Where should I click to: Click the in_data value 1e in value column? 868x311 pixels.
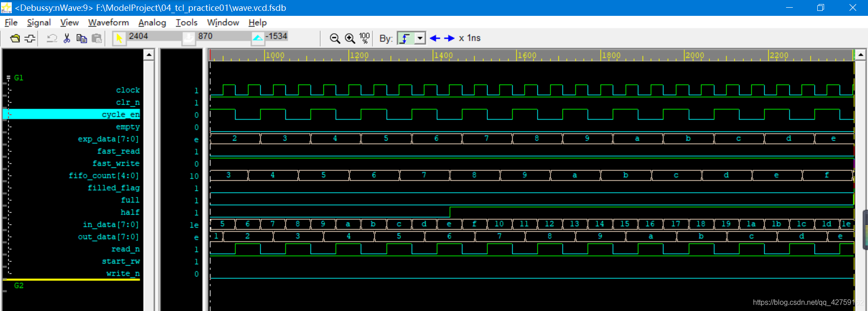coord(194,225)
